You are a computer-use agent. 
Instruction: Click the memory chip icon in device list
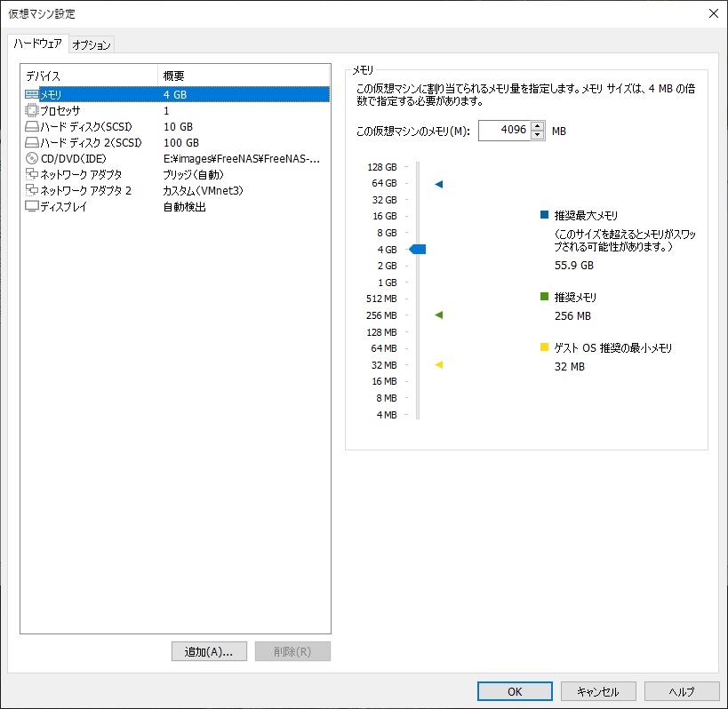(x=32, y=95)
